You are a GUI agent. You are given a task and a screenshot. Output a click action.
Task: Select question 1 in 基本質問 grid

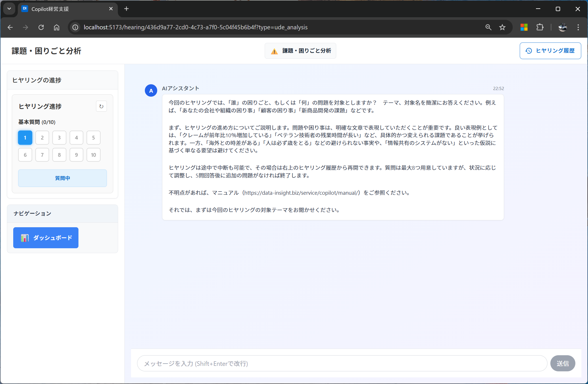(25, 137)
